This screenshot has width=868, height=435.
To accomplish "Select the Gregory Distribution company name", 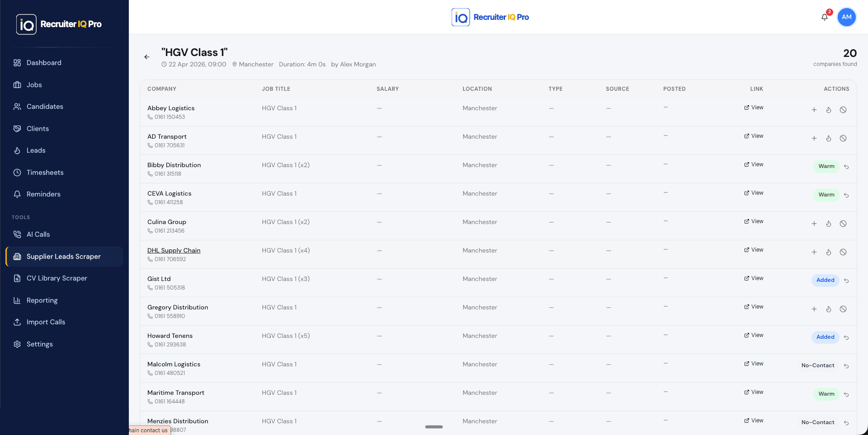I will coord(178,307).
